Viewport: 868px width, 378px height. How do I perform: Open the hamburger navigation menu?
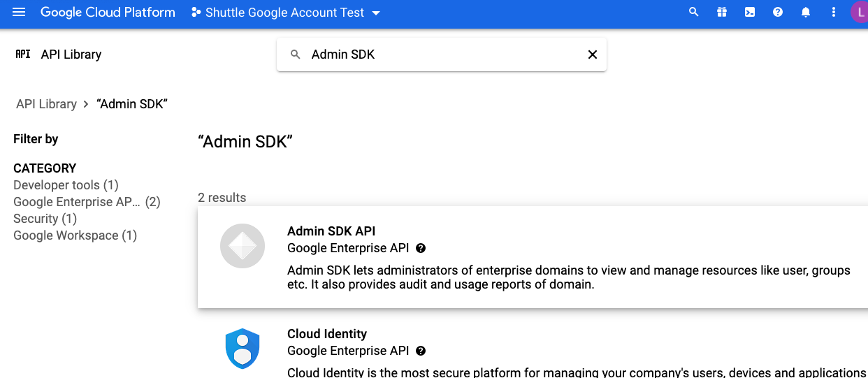19,13
